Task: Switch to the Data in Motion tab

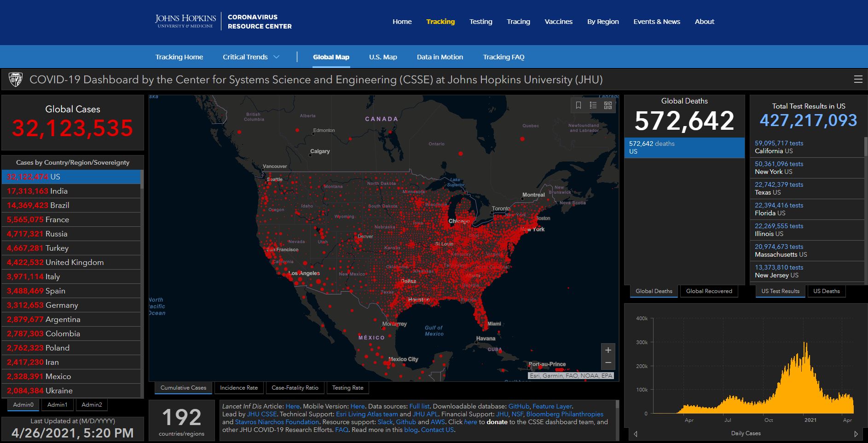Action: (x=440, y=57)
